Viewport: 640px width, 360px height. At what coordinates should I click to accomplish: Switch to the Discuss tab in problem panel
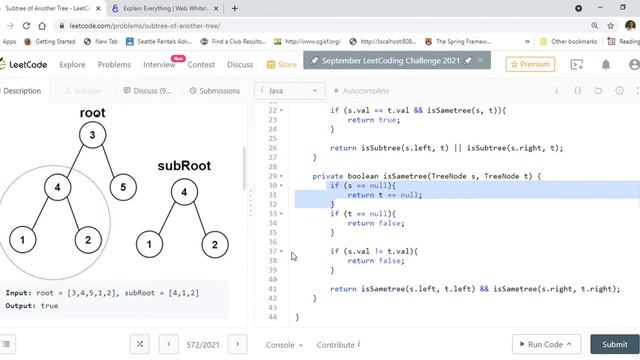pyautogui.click(x=147, y=91)
